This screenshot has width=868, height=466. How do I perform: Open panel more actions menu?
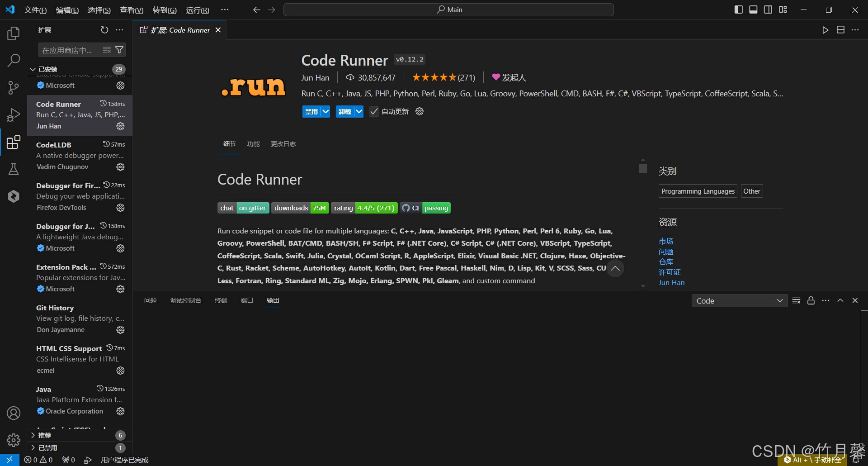click(x=826, y=300)
